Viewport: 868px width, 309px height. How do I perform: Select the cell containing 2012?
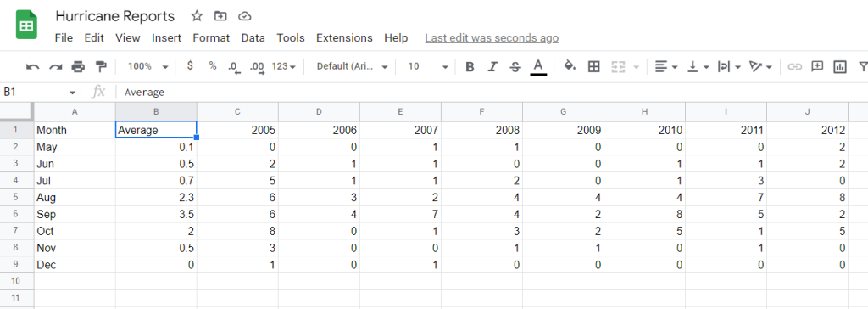pyautogui.click(x=807, y=131)
